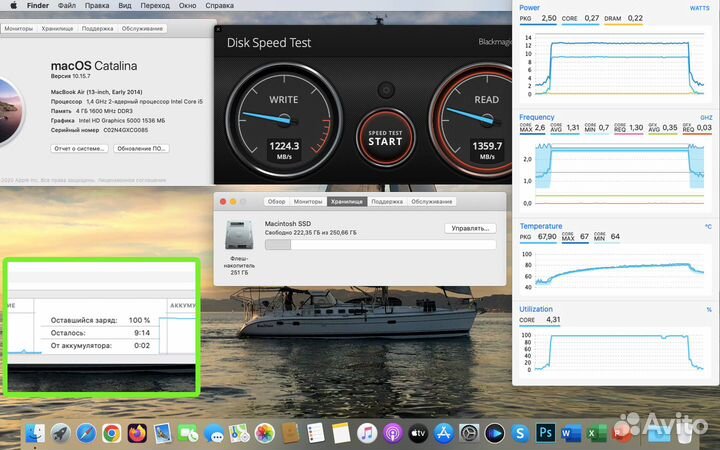Open Finder from the Dock
The height and width of the screenshot is (450, 720).
pos(35,433)
